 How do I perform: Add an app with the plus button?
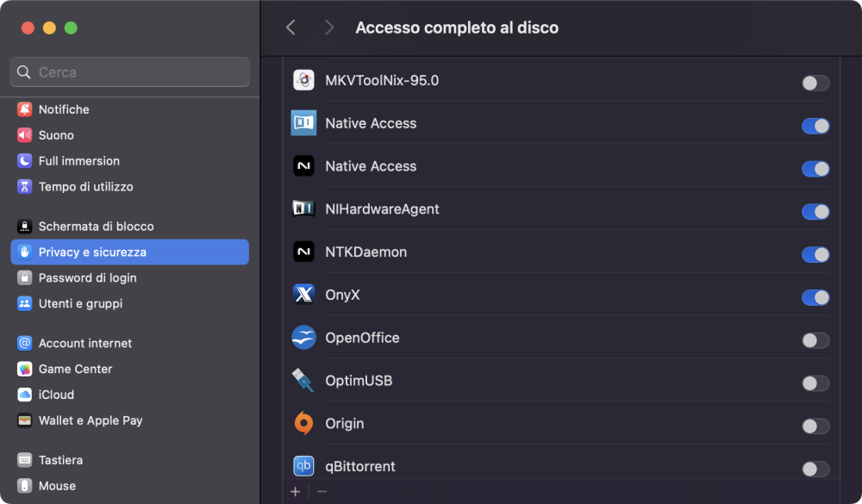coord(296,491)
